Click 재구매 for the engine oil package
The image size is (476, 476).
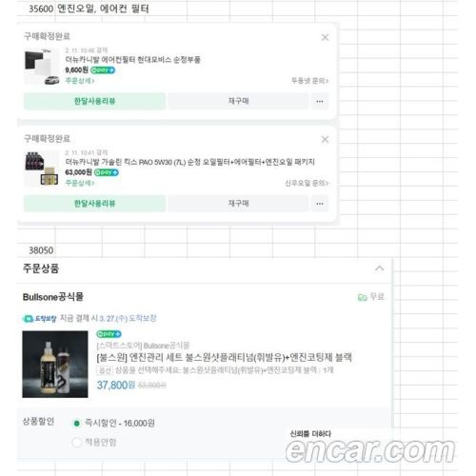(x=238, y=204)
